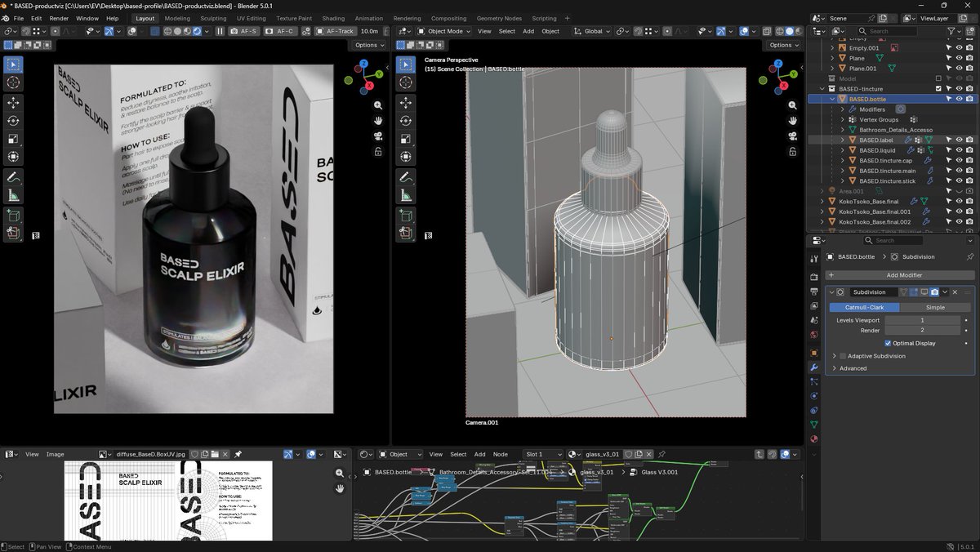Viewport: 980px width, 552px height.
Task: Select the Add Cube tool in left viewport
Action: tap(13, 216)
